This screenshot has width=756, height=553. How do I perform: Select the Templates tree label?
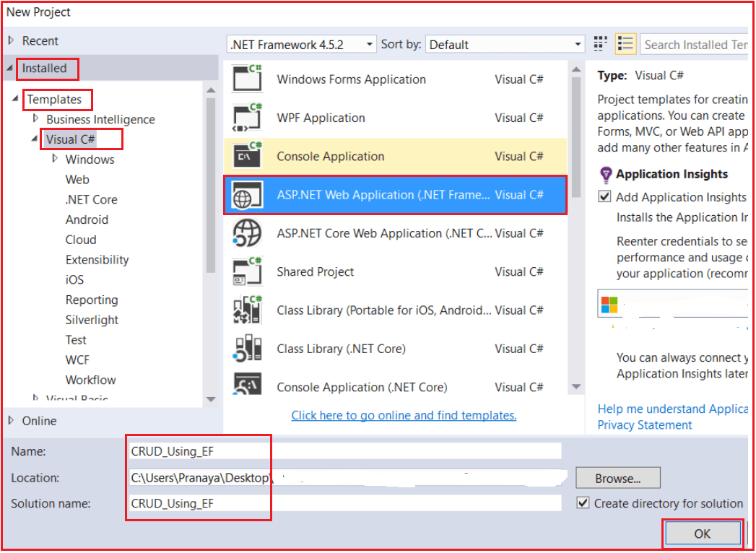54,100
